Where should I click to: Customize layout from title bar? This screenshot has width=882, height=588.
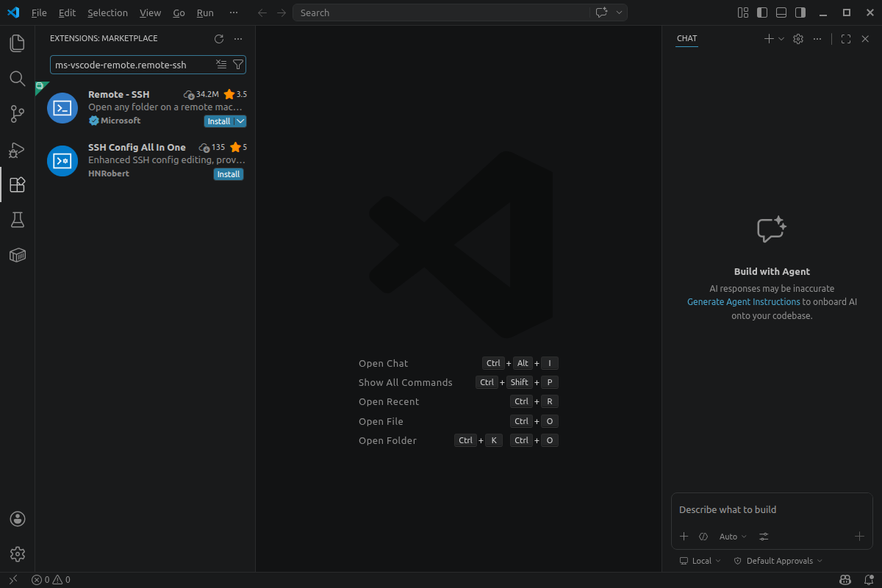[743, 12]
